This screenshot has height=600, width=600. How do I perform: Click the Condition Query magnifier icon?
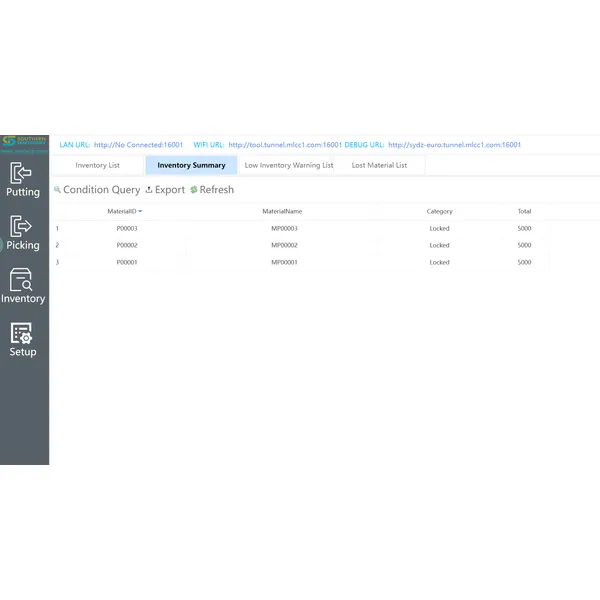click(x=57, y=189)
